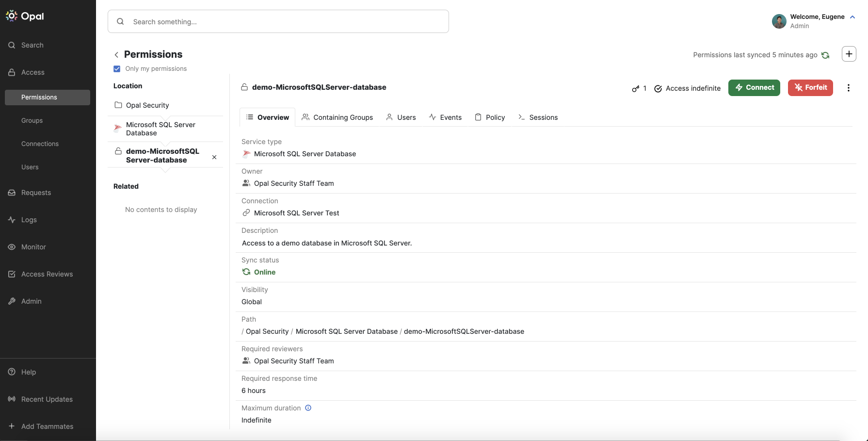Click the Add Teammates plus icon
This screenshot has height=441, width=868.
click(x=12, y=426)
